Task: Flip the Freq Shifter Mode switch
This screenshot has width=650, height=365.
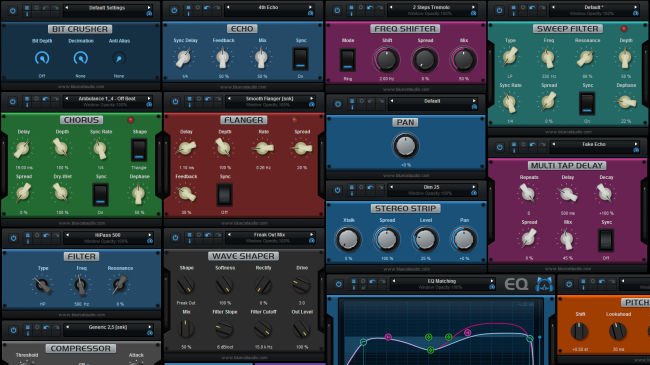Action: pos(347,60)
